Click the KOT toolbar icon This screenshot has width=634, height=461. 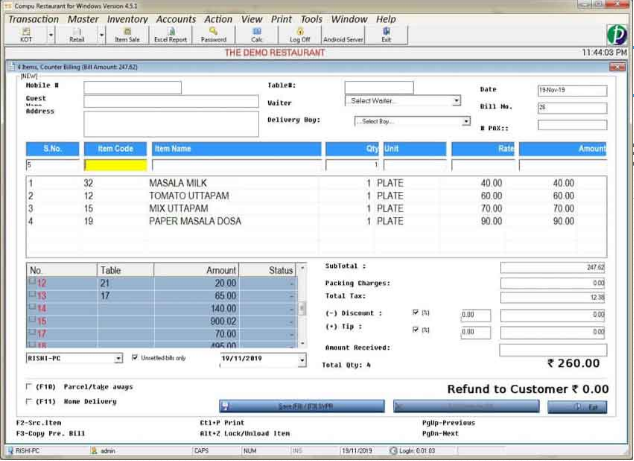click(24, 35)
